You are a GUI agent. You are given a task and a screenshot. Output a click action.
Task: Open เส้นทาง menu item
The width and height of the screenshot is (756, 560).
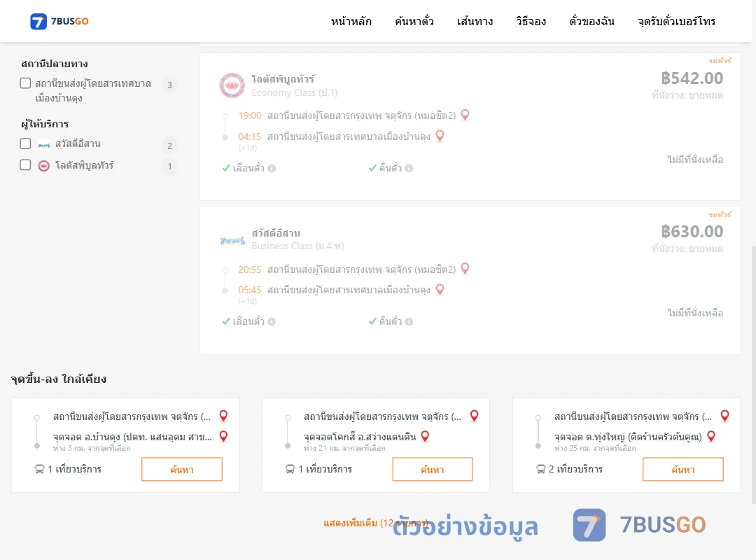click(475, 21)
